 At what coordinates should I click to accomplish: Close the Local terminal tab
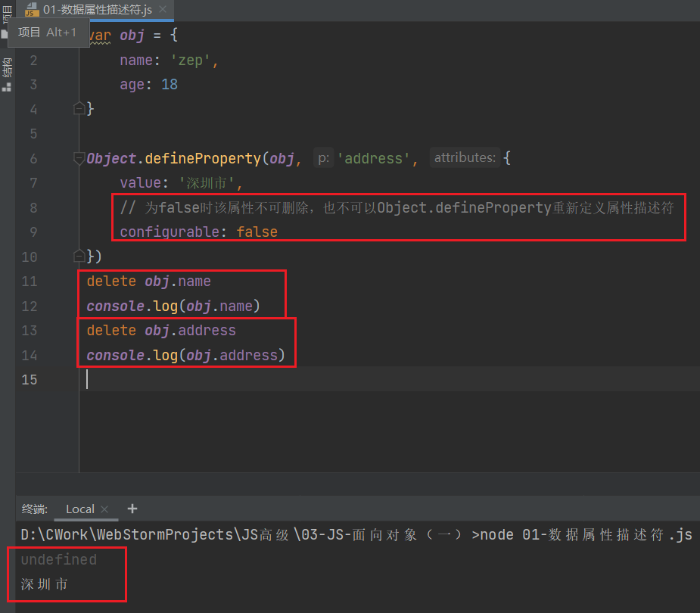pos(104,509)
